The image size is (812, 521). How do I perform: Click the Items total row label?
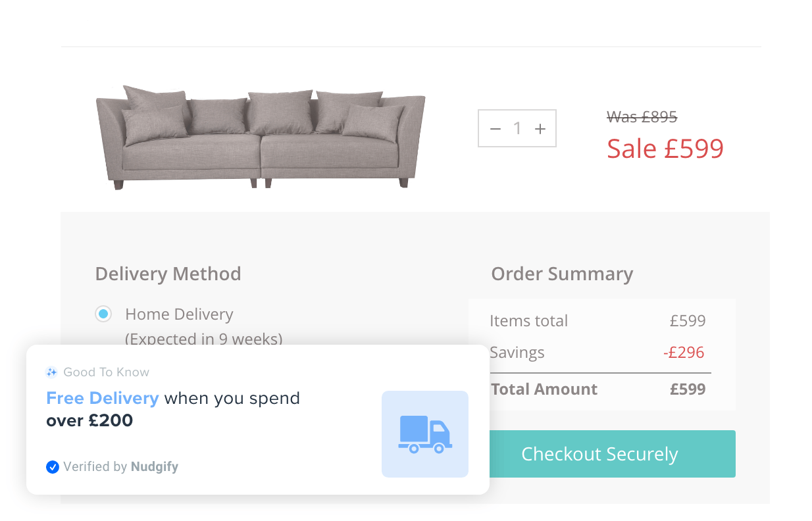click(528, 321)
